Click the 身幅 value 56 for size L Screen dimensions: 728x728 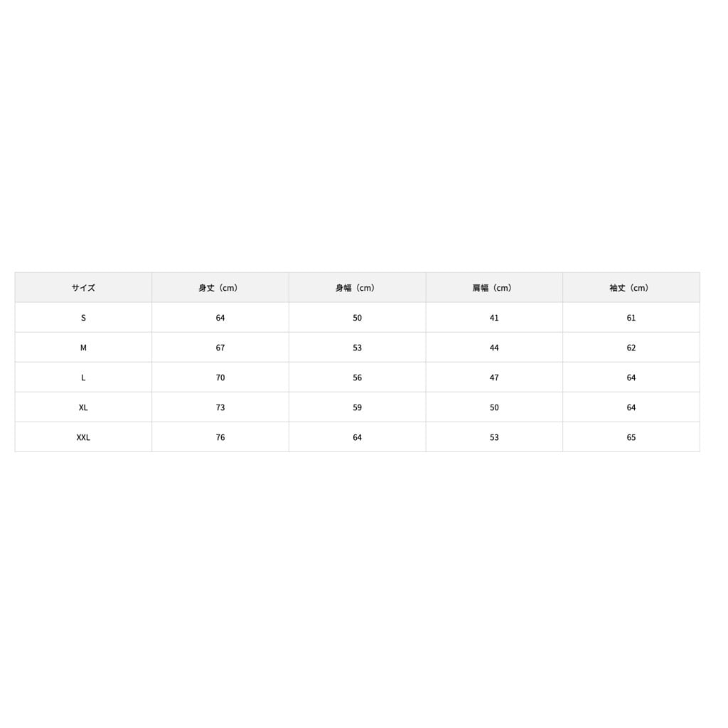pyautogui.click(x=357, y=378)
